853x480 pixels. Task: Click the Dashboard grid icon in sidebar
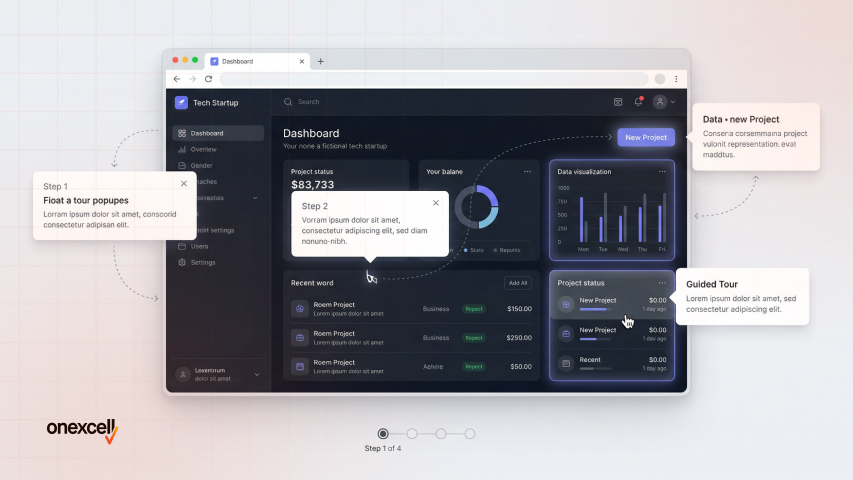(182, 133)
